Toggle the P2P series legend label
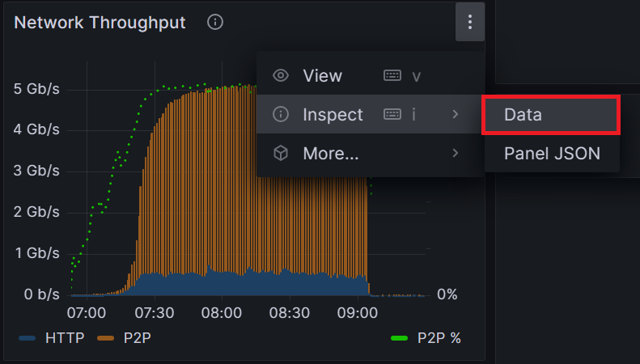 pyautogui.click(x=134, y=338)
